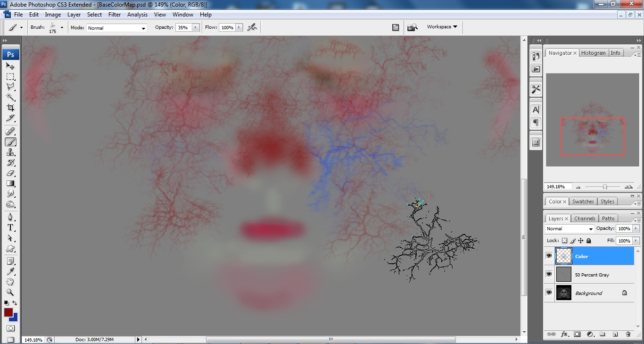Select the Zoom tool
This screenshot has height=344, width=644.
click(x=10, y=292)
